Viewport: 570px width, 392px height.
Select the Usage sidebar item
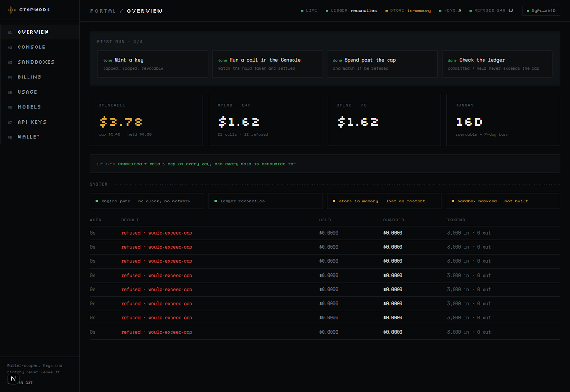pos(40,92)
